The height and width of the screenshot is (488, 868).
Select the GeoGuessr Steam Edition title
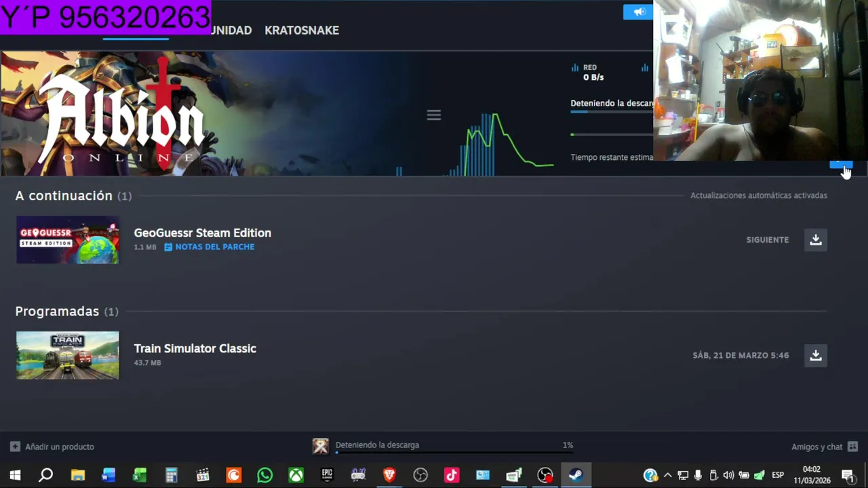pyautogui.click(x=202, y=232)
